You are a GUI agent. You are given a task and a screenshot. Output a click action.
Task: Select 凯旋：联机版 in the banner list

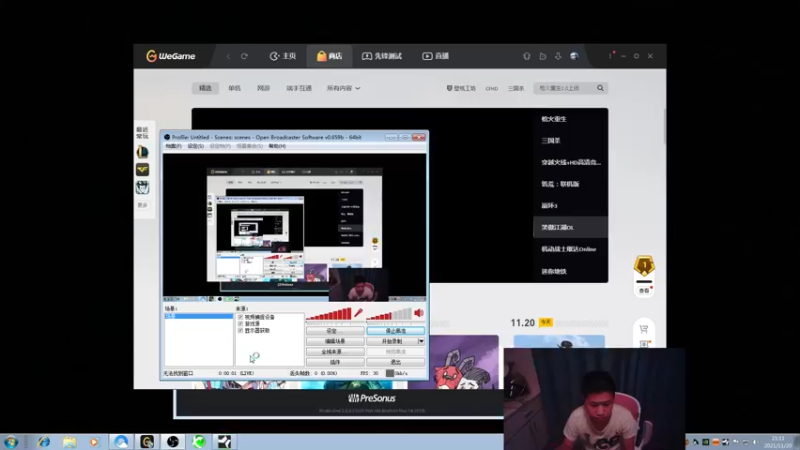(x=560, y=184)
